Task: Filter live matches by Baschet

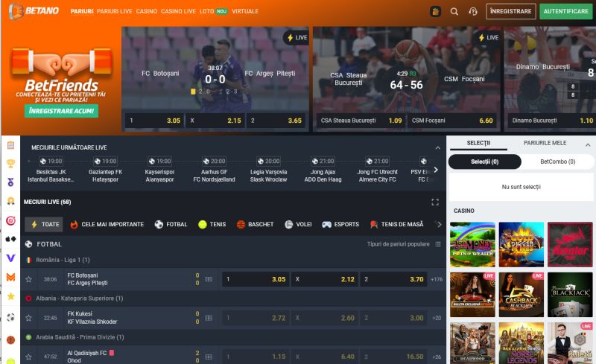Action: pyautogui.click(x=255, y=225)
